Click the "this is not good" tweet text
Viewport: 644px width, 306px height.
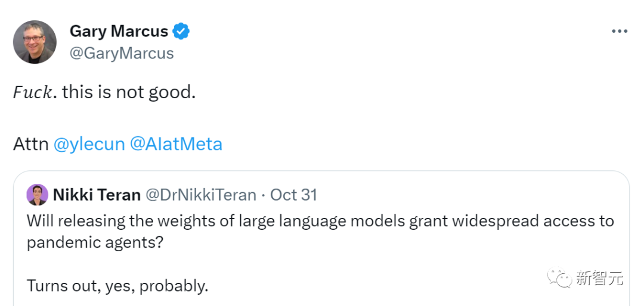pos(129,92)
